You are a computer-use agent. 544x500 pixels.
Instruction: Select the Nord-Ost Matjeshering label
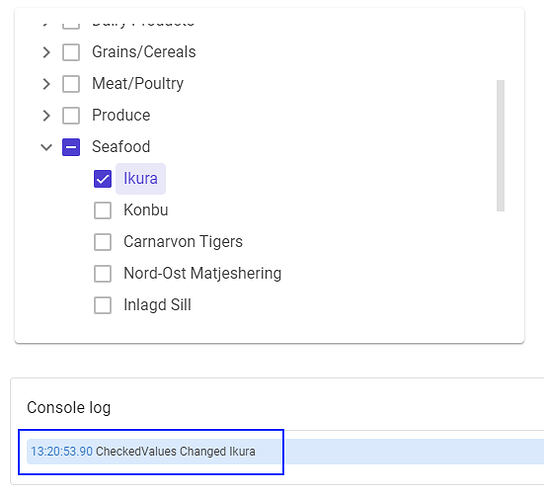[x=203, y=273]
